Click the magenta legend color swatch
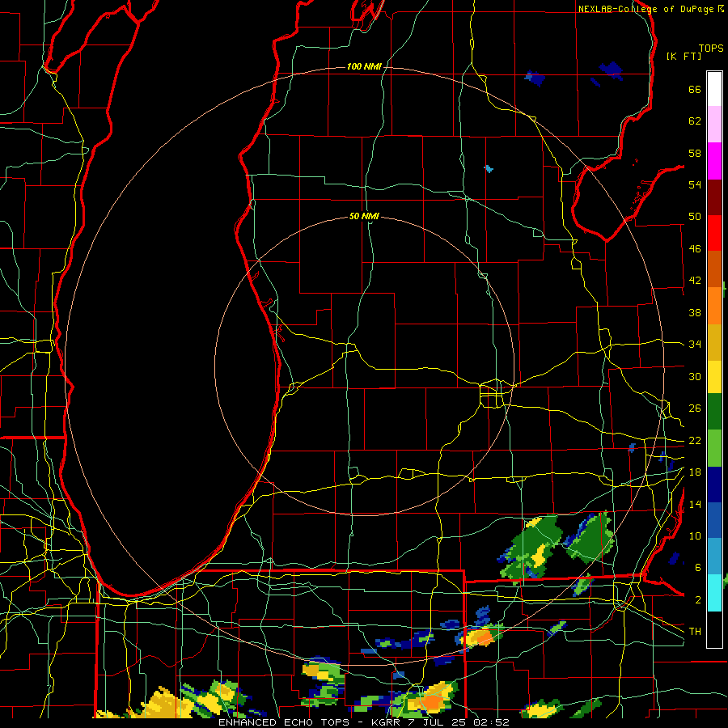This screenshot has height=728, width=728. [714, 161]
